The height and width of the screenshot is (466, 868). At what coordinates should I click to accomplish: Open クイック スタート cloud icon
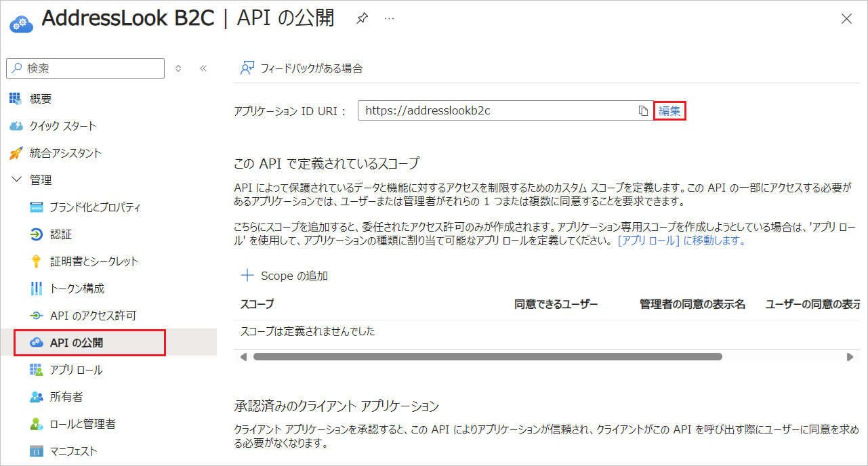16,126
